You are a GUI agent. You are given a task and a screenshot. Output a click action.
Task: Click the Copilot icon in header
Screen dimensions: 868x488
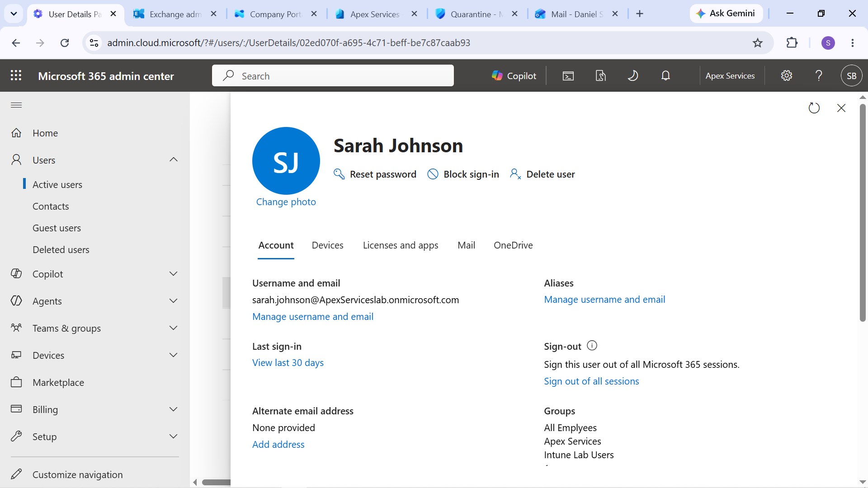pyautogui.click(x=514, y=75)
